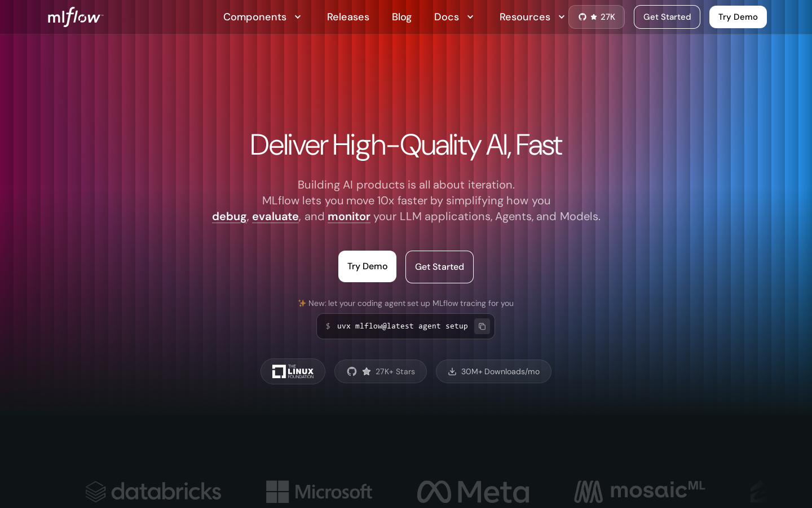Viewport: 812px width, 508px height.
Task: Click Try Demo in the top navbar
Action: click(x=738, y=17)
